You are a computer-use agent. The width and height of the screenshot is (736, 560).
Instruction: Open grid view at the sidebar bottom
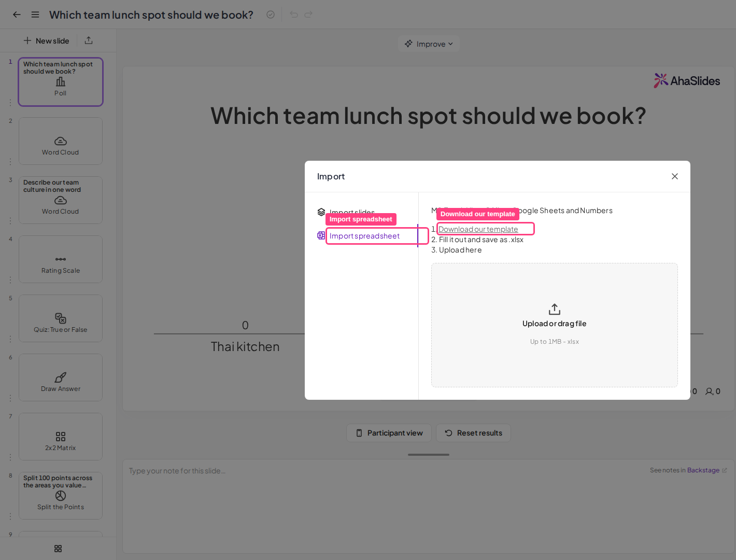coord(58,549)
